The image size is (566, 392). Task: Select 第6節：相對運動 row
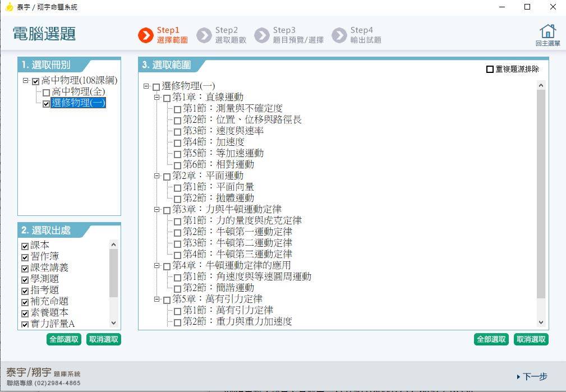(218, 164)
